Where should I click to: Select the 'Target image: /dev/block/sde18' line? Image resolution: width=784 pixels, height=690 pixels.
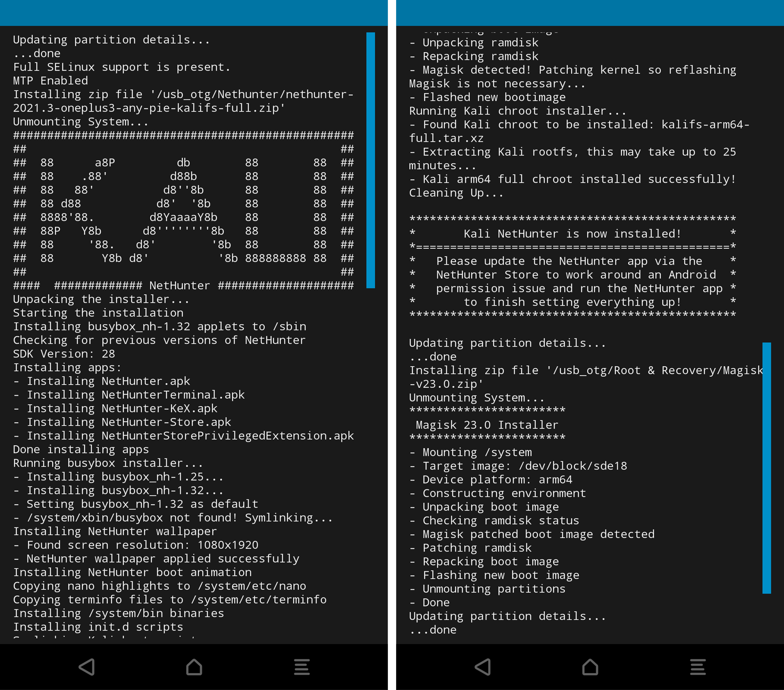click(524, 466)
